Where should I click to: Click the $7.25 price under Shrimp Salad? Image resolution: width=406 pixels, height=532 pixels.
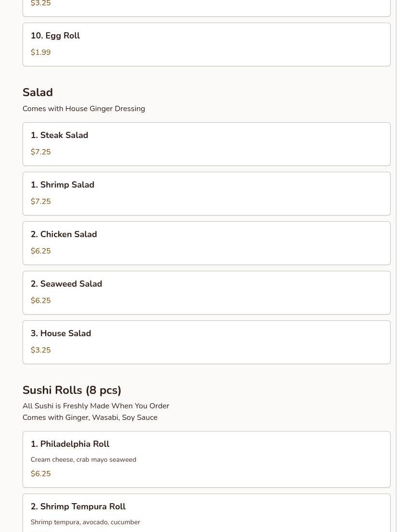(40, 202)
